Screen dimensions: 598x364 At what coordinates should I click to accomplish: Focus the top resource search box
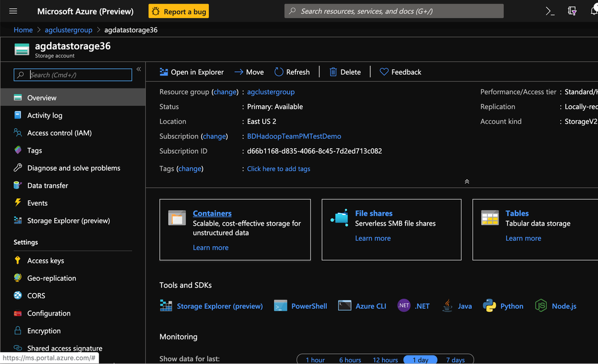click(394, 11)
